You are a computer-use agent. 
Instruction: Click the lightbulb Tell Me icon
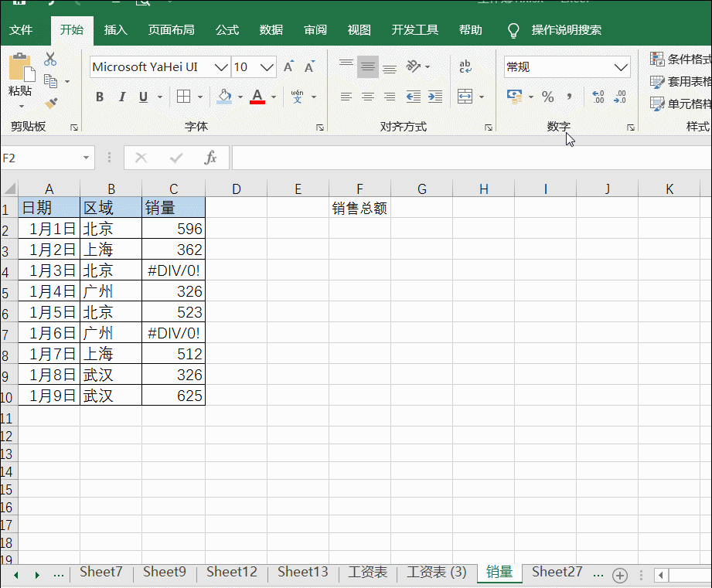[513, 30]
